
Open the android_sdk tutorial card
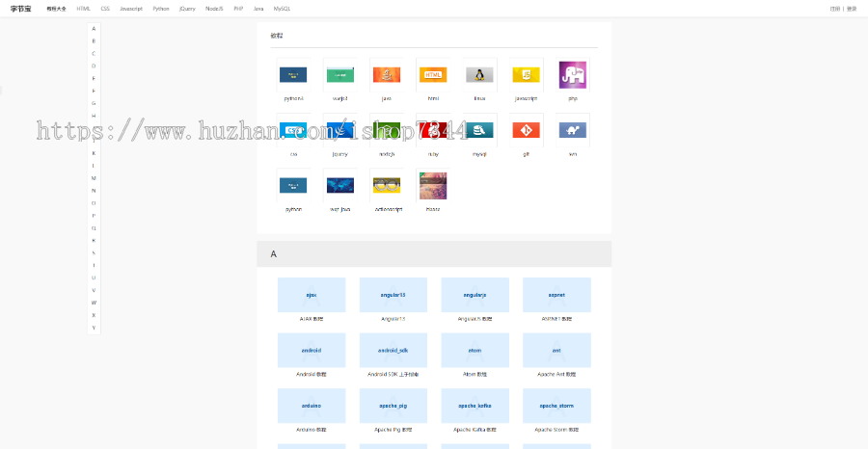393,350
